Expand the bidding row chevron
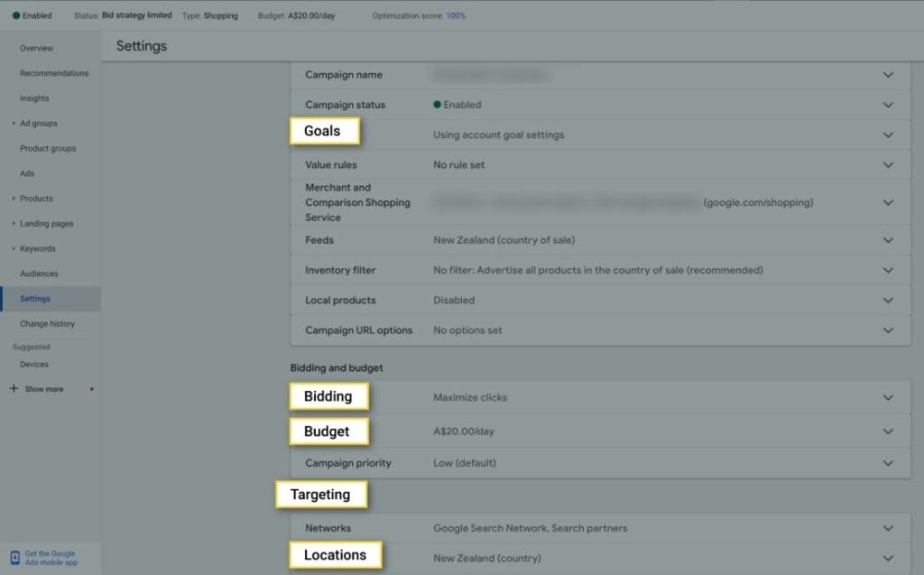The image size is (924, 575). coord(888,397)
